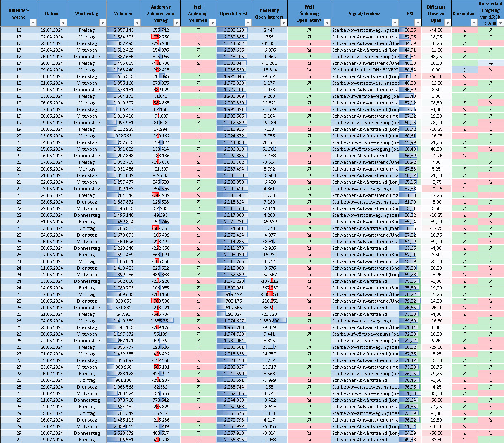Click the Kursverlauf Folgetag arrow in the 19.07.2024 row

pos(491,440)
